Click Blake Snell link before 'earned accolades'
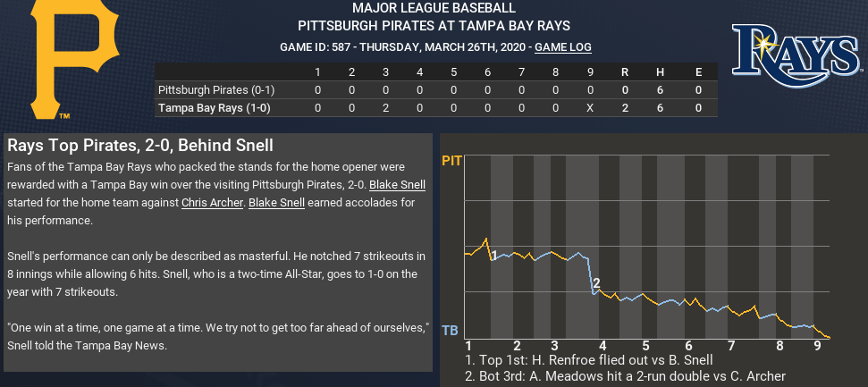 coord(276,203)
